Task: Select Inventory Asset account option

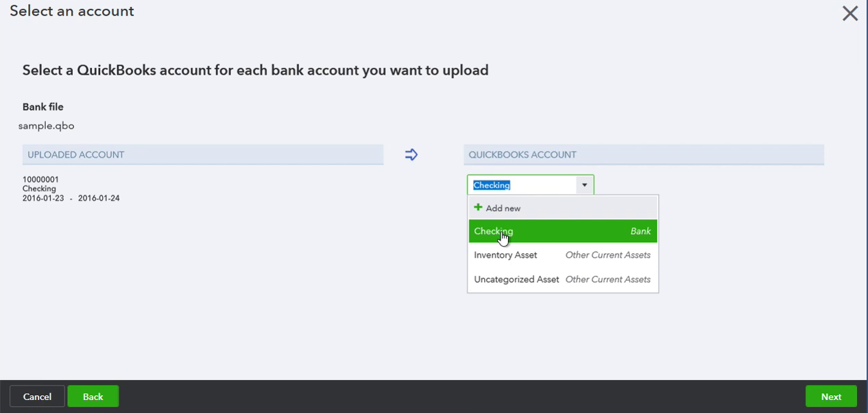Action: pos(563,255)
